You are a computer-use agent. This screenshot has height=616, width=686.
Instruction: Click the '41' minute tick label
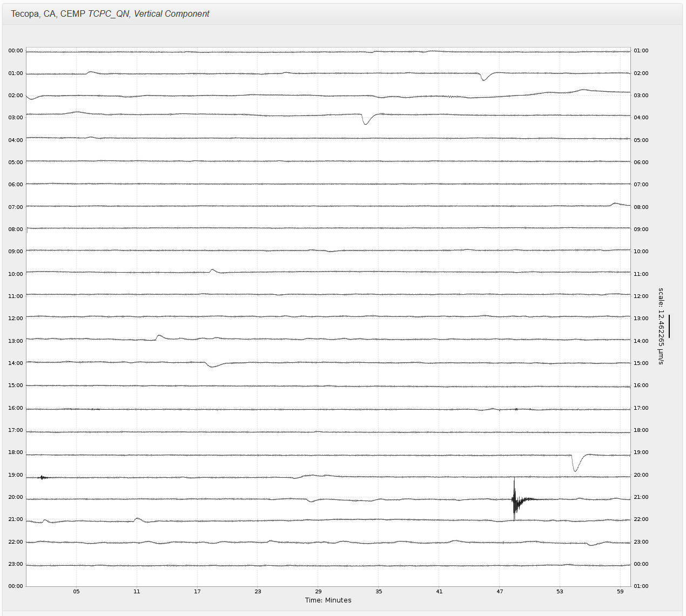point(439,592)
